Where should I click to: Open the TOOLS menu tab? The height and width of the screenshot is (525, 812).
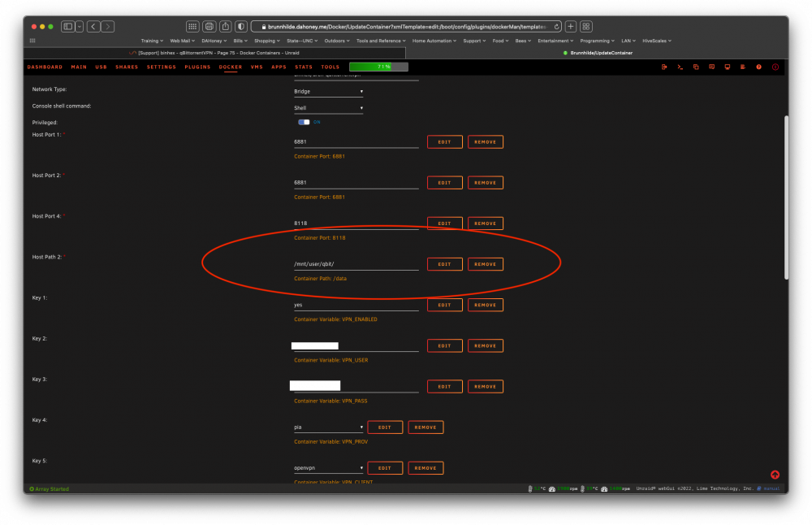[330, 67]
